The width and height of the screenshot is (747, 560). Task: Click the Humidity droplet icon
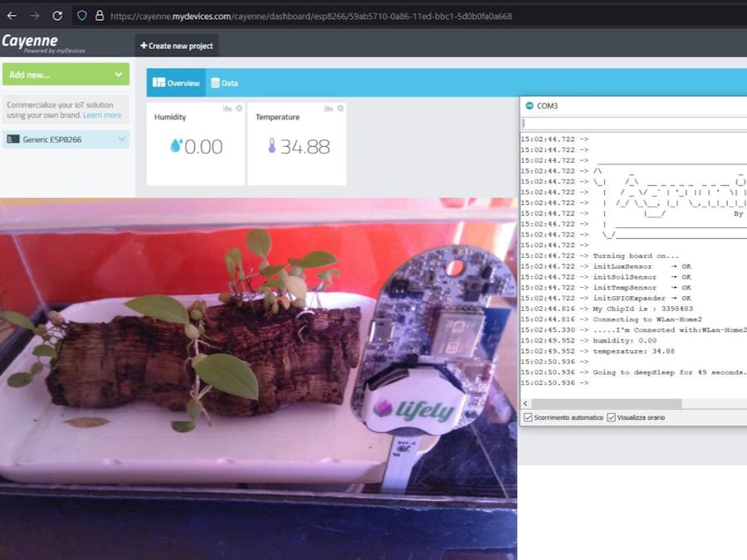[x=176, y=145]
